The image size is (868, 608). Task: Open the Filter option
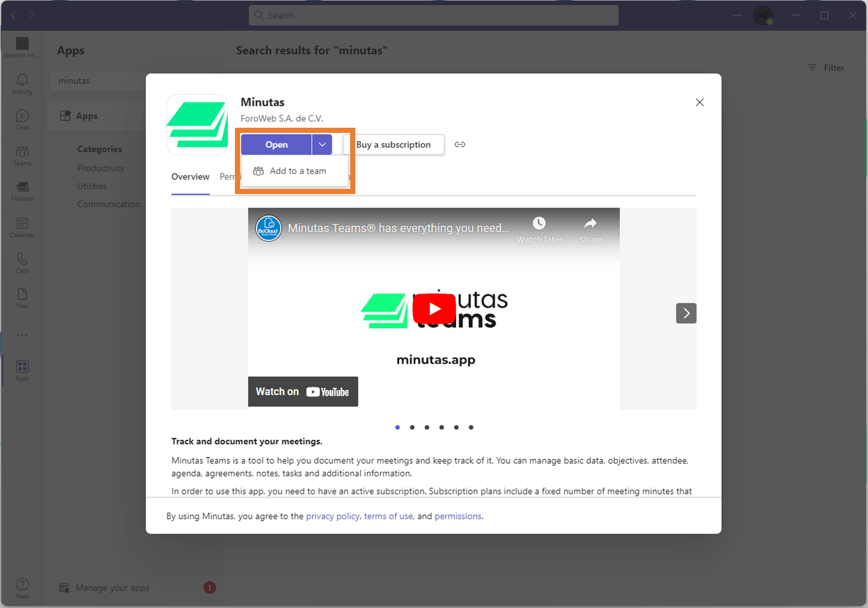(x=826, y=68)
